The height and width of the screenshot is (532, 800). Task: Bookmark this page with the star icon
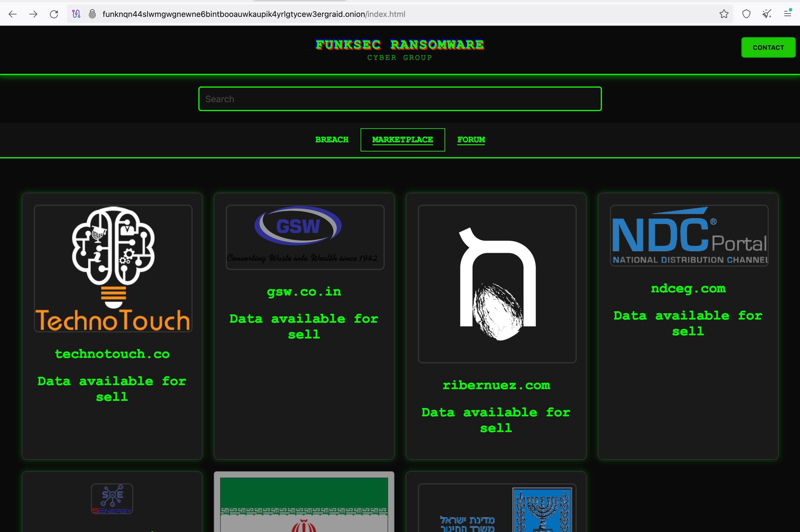(724, 14)
